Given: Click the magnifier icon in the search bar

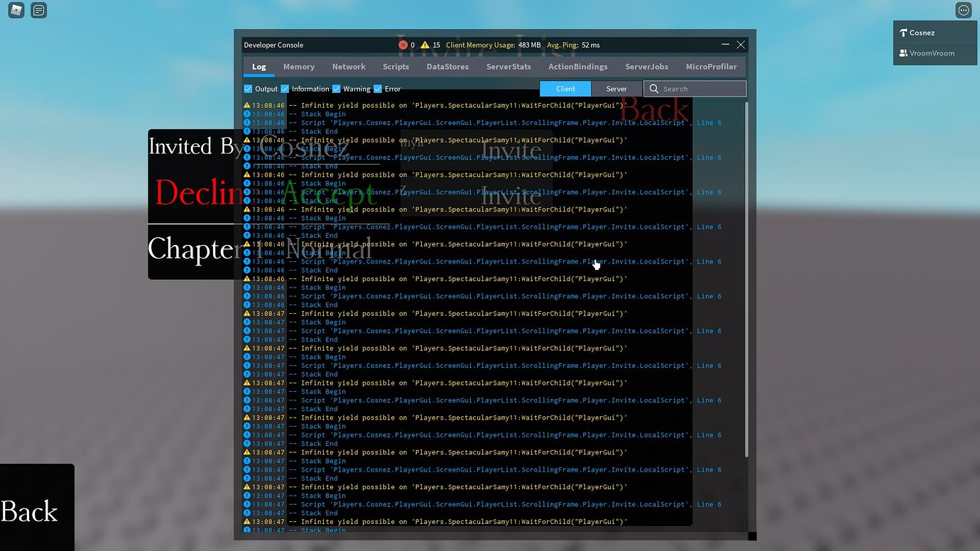Looking at the screenshot, I should click(653, 89).
